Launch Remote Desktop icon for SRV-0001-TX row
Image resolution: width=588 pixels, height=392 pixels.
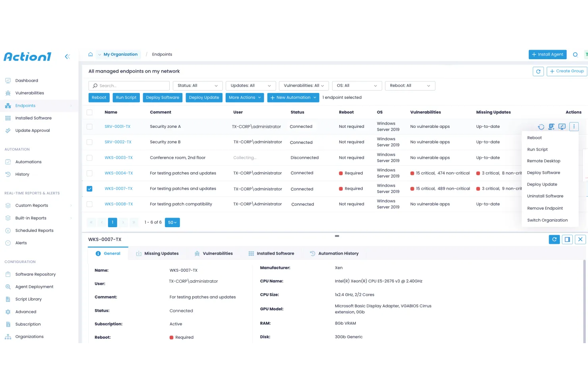tap(562, 126)
